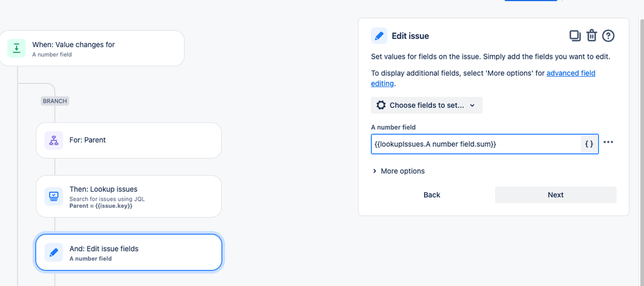Click the gear icon in Choose fields to set

click(x=381, y=105)
